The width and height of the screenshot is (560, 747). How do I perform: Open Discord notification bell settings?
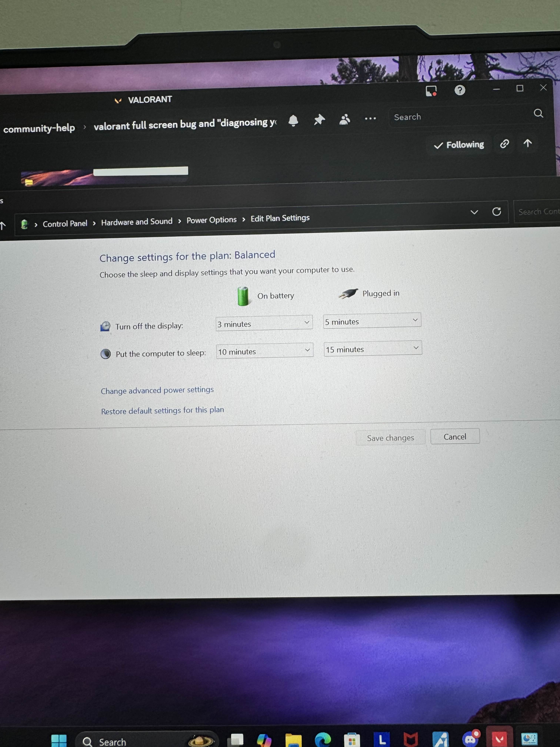pyautogui.click(x=293, y=120)
